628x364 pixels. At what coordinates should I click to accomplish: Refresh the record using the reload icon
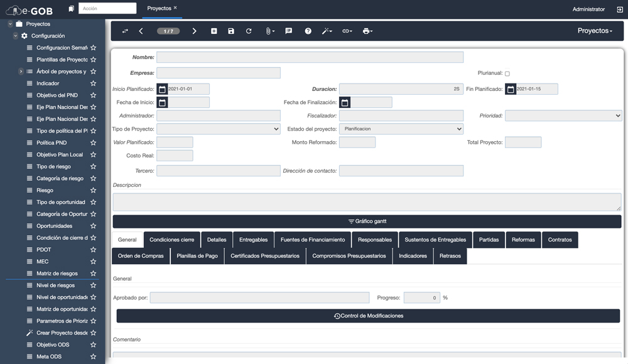click(249, 31)
